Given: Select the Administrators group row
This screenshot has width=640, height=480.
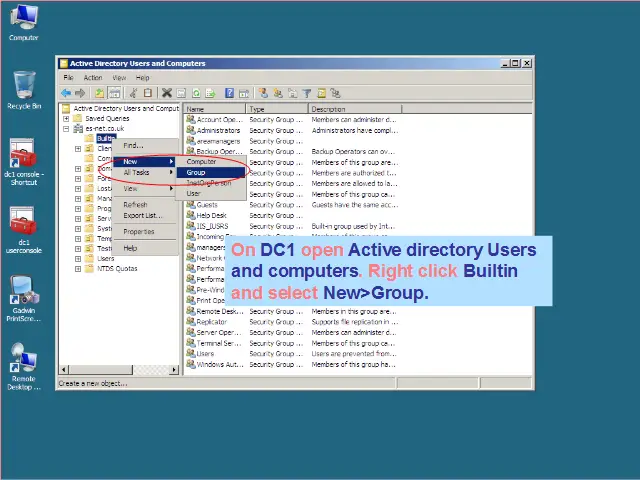Looking at the screenshot, I should pos(293,130).
